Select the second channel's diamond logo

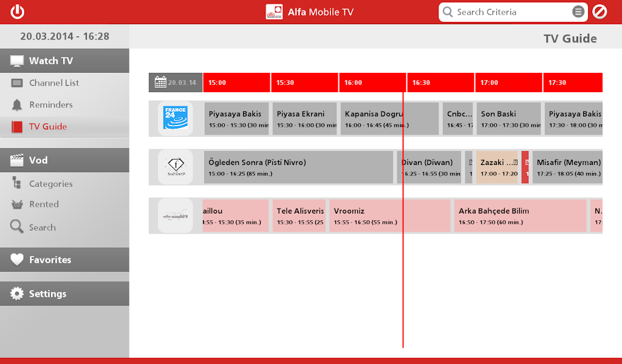click(x=176, y=167)
